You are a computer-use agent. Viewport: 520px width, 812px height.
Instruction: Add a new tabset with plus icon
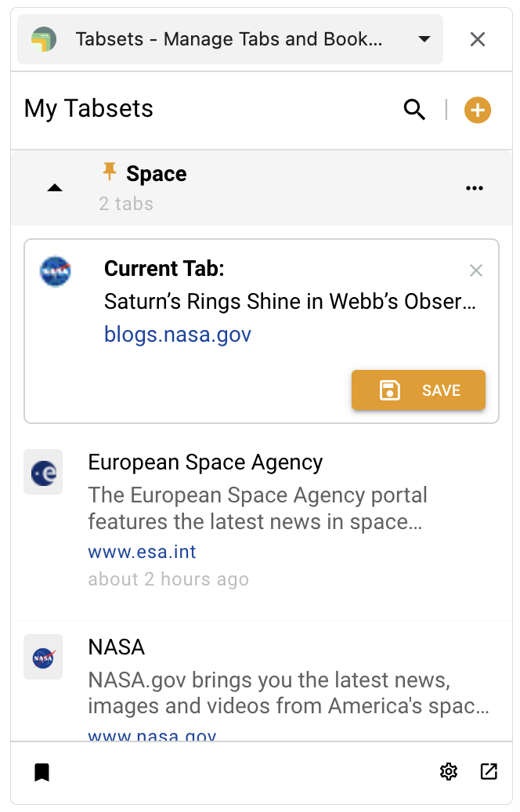point(477,110)
